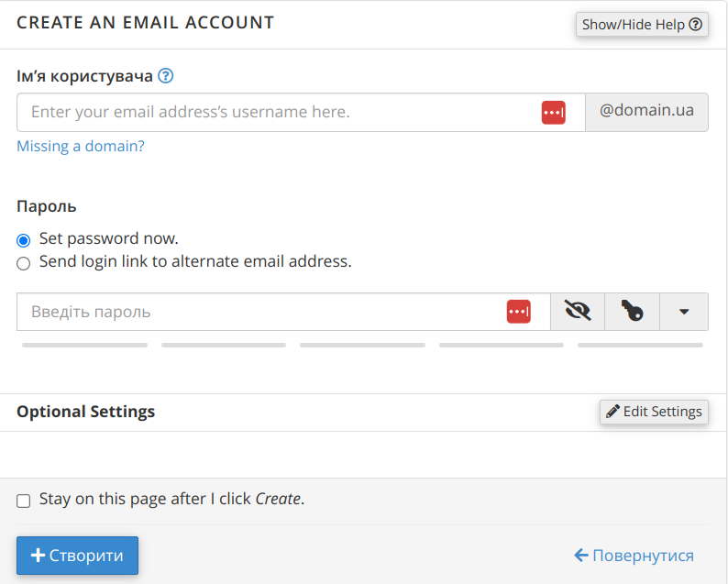This screenshot has width=728, height=584.
Task: Open password generator options dropdown arrow
Action: coord(684,312)
